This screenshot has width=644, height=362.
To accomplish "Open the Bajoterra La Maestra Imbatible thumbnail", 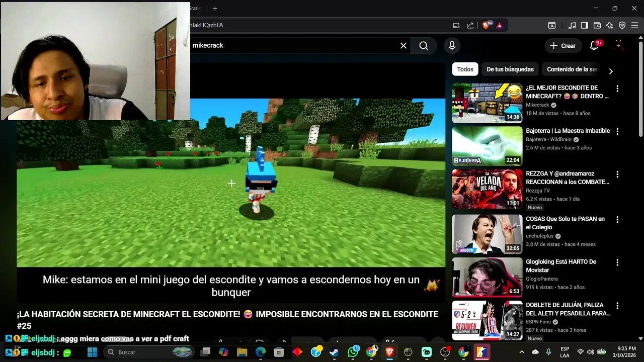I will point(487,146).
